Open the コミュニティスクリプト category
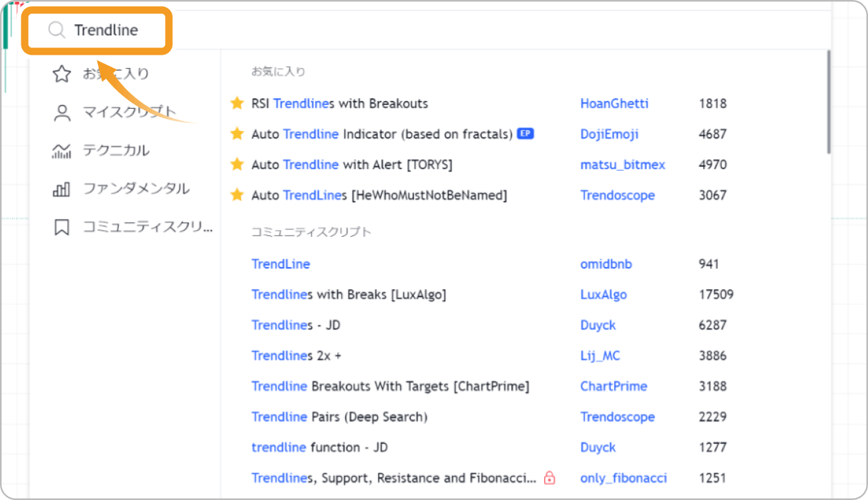Screen dimensions: 868x500 pos(132,227)
